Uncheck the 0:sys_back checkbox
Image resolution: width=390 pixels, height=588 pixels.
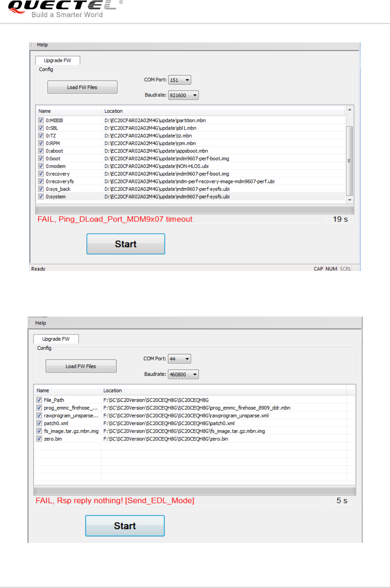click(41, 189)
